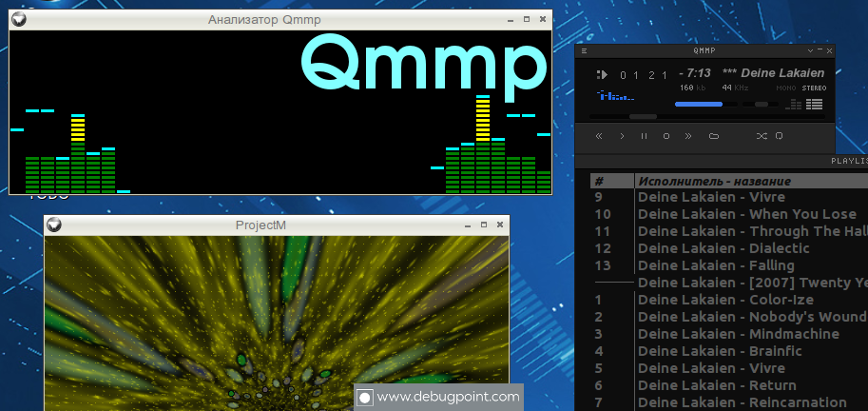The height and width of the screenshot is (411, 868).
Task: Skip to the previous track
Action: pos(598,136)
